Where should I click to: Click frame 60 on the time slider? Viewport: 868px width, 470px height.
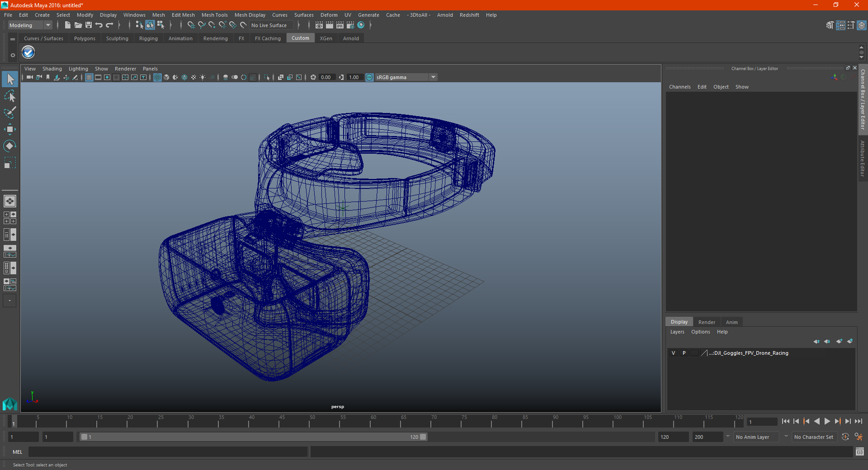tap(373, 421)
